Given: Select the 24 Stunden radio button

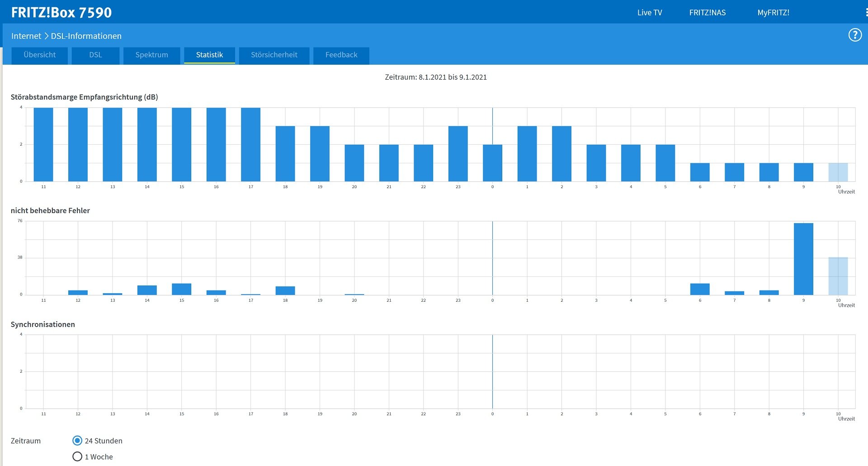Looking at the screenshot, I should [77, 441].
